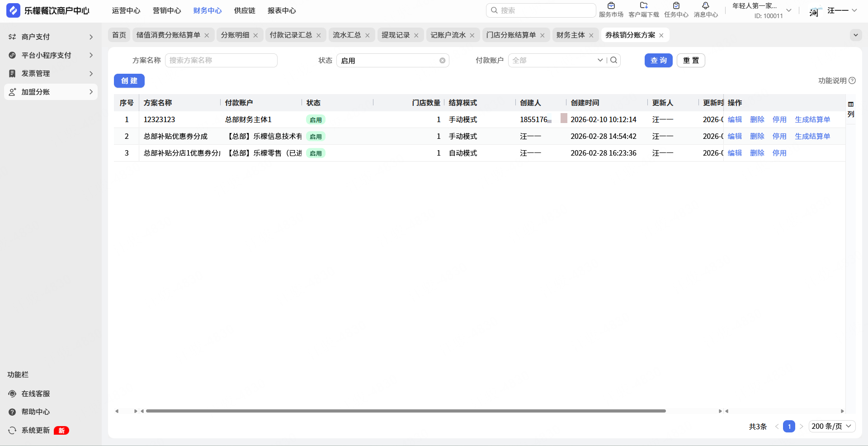Click 停用 for the 自动模式 row

click(779, 153)
